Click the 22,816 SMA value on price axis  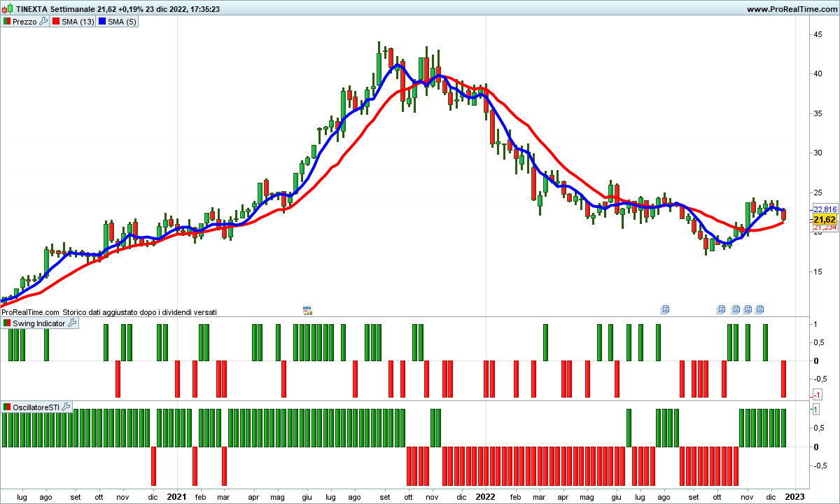point(825,209)
